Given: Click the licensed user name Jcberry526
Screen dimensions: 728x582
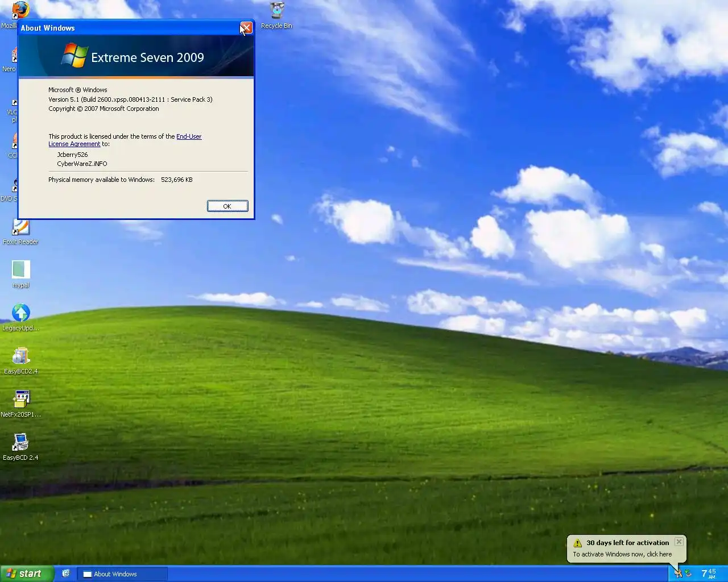Looking at the screenshot, I should 72,155.
